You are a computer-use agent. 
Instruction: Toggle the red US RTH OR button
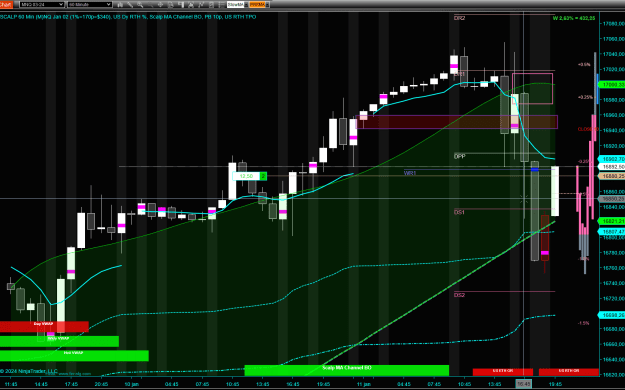coord(569,372)
